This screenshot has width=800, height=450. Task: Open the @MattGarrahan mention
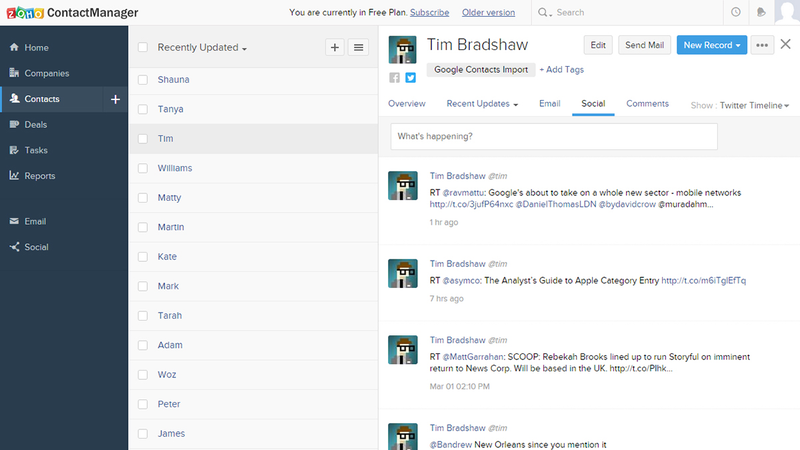[473, 357]
